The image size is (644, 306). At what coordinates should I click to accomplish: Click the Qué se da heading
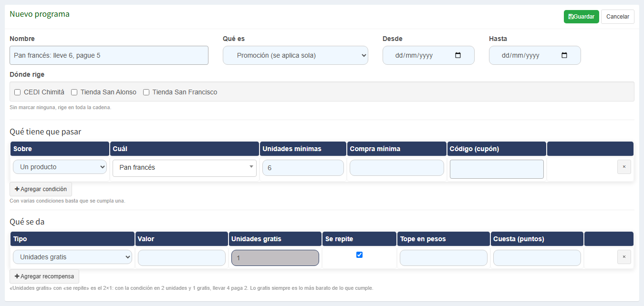27,222
